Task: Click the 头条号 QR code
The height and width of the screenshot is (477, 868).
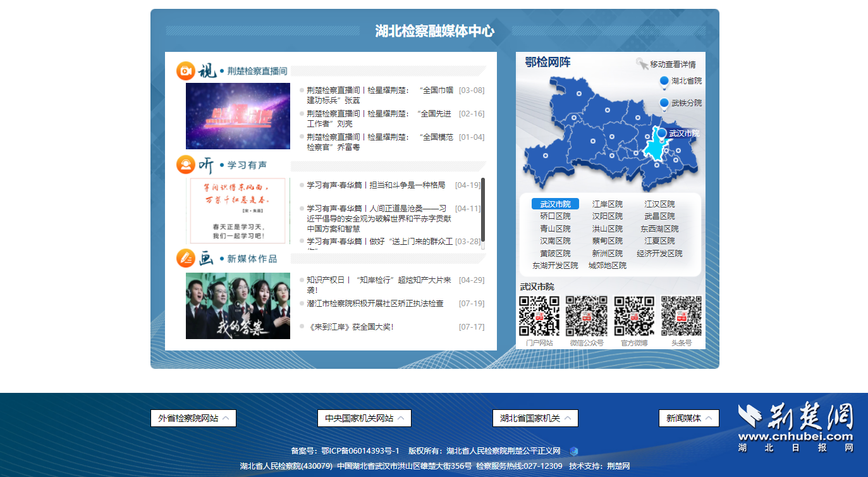Action: coord(682,316)
